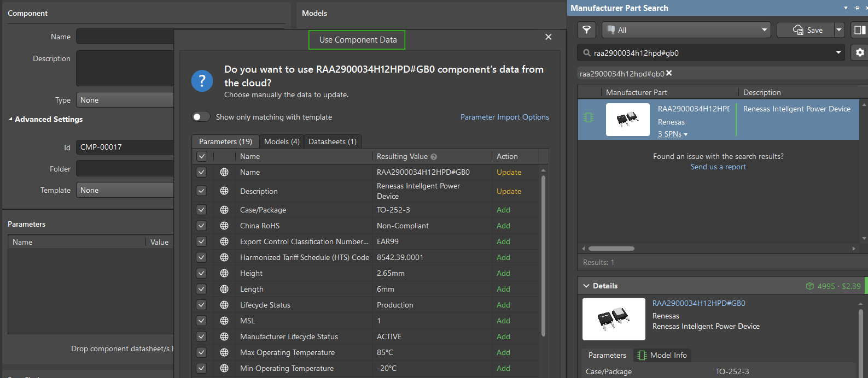Click the filter funnel icon
Image resolution: width=868 pixels, height=378 pixels.
coord(586,30)
